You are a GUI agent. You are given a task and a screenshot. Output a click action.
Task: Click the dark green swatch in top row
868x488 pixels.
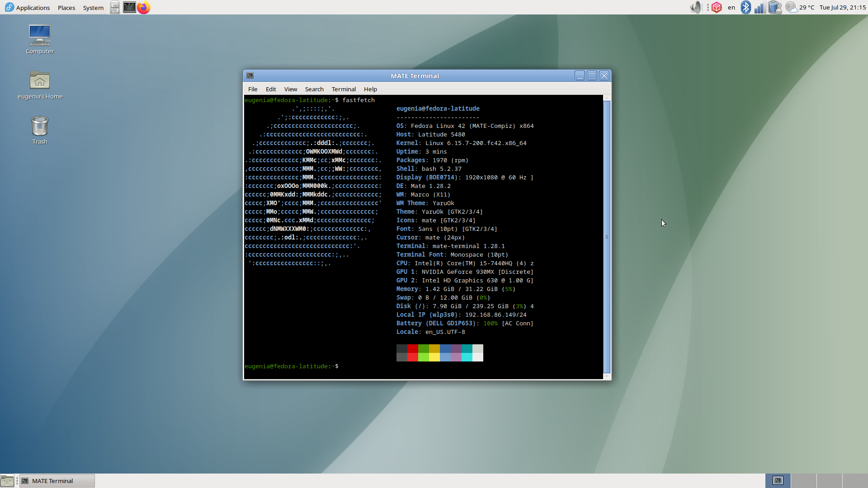pyautogui.click(x=424, y=348)
